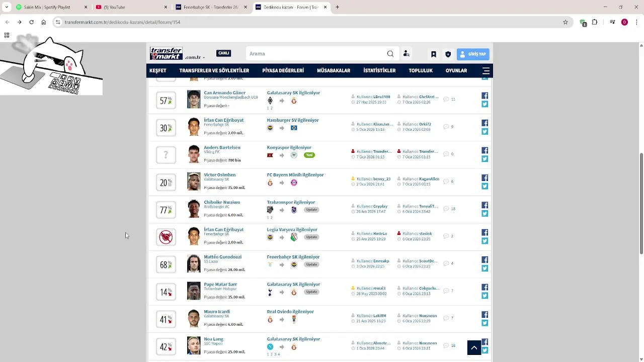644x362 pixels.
Task: Click comment bubble in Nwaiwu row
Action: click(x=446, y=209)
